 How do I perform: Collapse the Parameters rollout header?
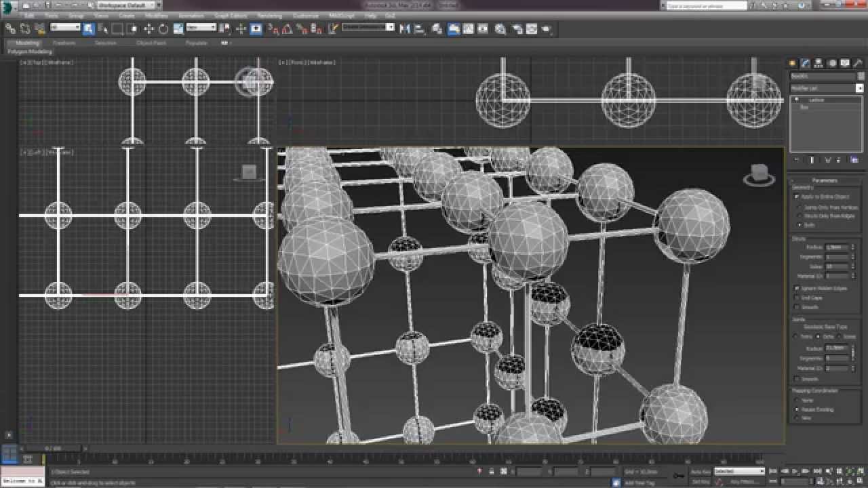(825, 180)
